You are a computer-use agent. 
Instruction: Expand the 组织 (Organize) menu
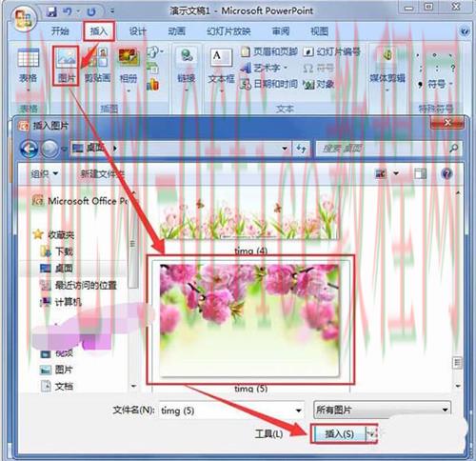click(x=45, y=173)
